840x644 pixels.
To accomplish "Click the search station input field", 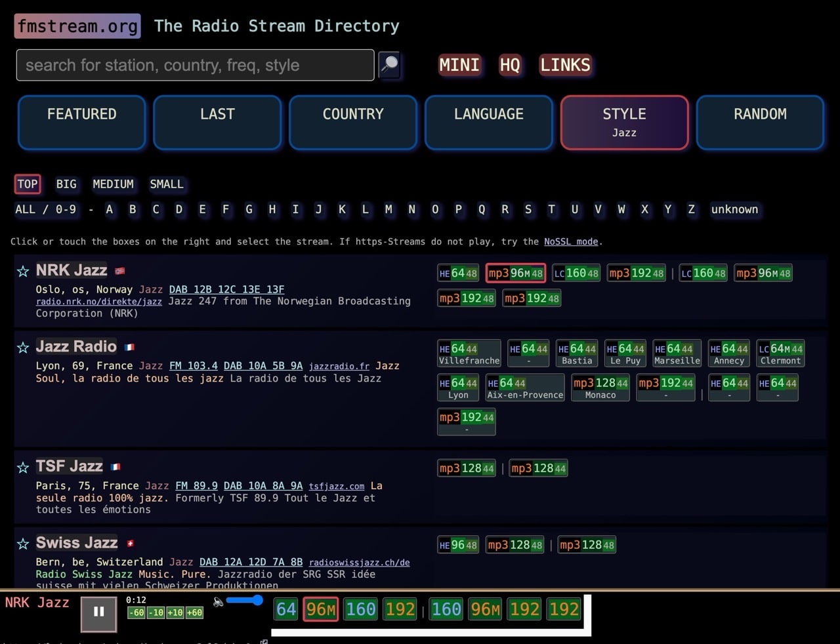I will (x=195, y=65).
